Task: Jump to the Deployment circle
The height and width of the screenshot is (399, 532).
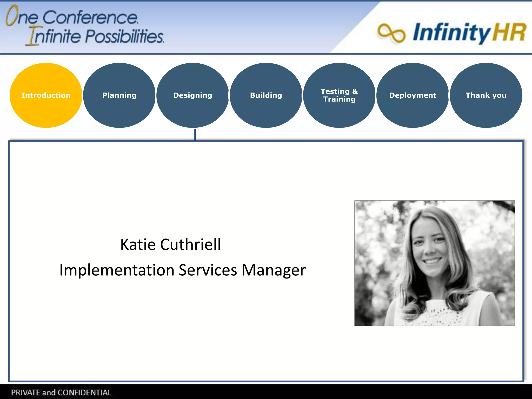Action: click(x=413, y=95)
